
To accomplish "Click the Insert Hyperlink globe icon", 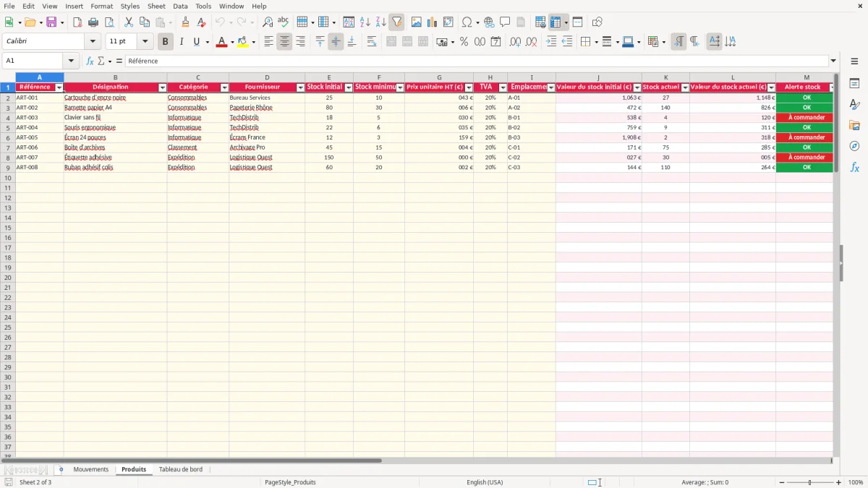I will 489,22.
